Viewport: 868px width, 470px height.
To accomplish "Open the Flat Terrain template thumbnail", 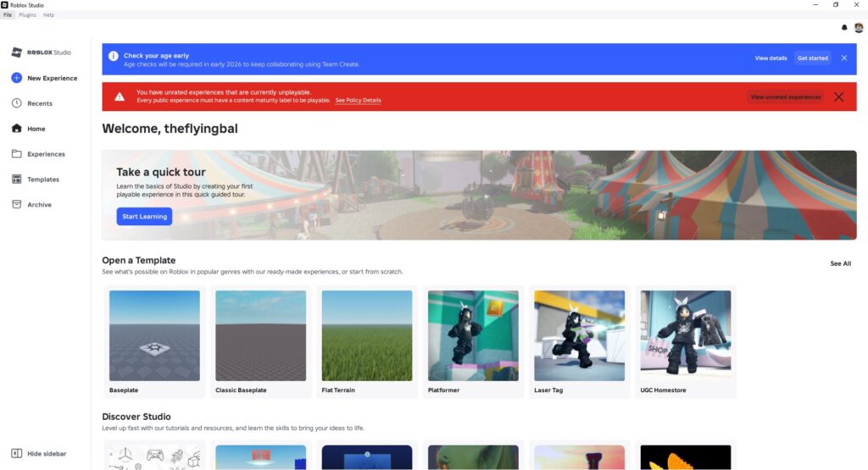I will [x=367, y=335].
